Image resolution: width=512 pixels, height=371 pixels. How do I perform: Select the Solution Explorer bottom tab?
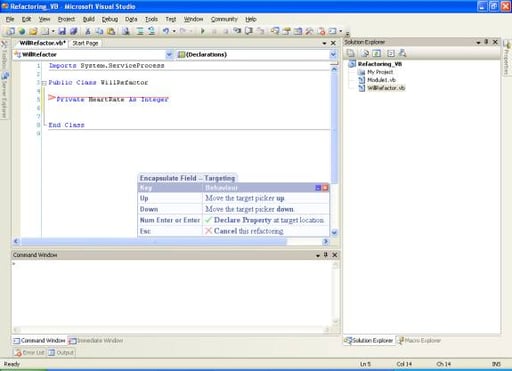tap(369, 340)
